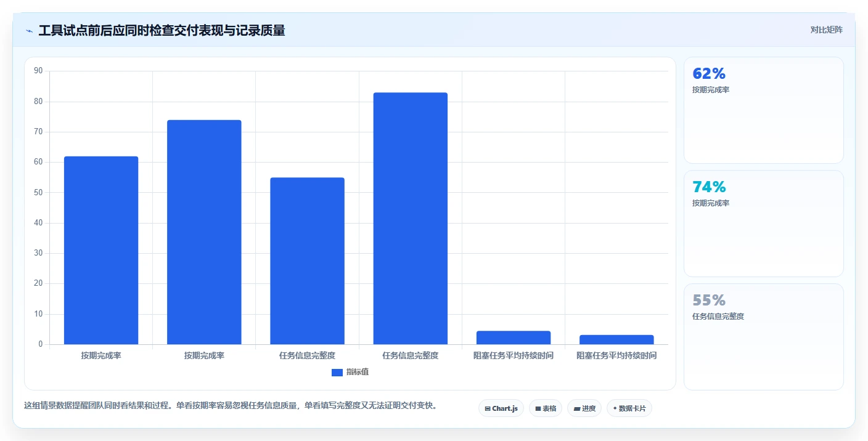868x441 pixels.
Task: Click the tallest chart bar reaching 83
Action: [x=411, y=219]
